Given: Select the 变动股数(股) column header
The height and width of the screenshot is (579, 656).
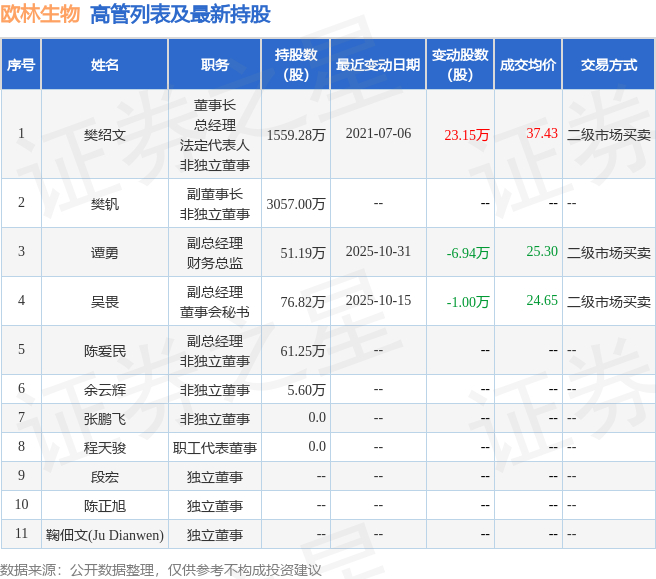Looking at the screenshot, I should coord(460,64).
